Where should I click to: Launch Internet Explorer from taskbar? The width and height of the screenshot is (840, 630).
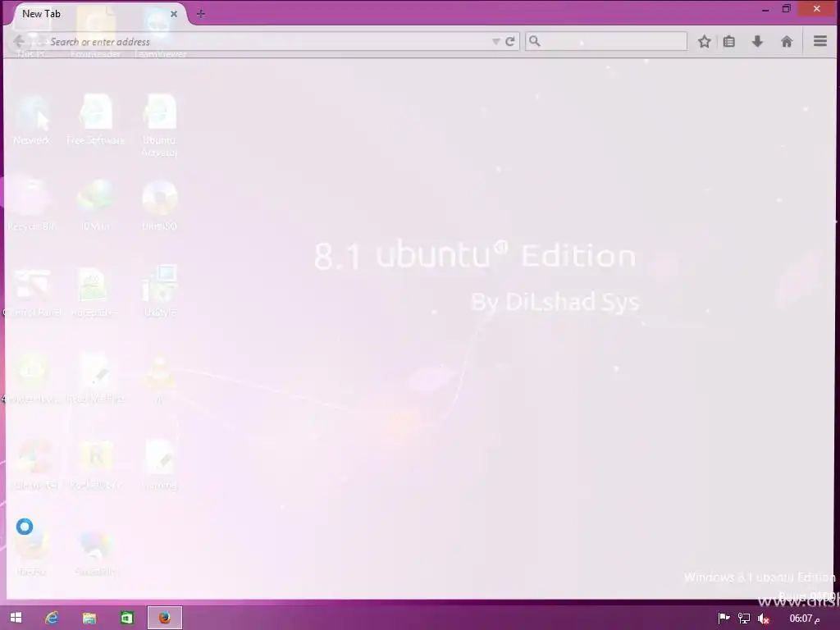click(52, 618)
